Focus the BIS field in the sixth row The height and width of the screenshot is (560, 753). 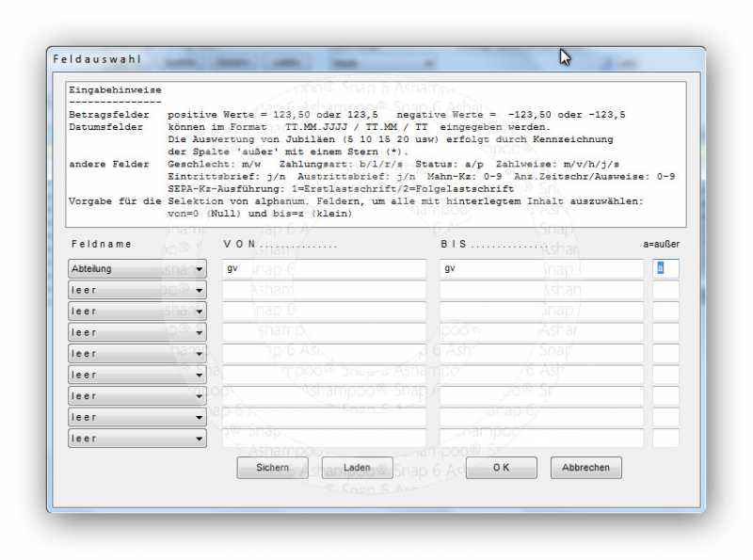pos(541,375)
